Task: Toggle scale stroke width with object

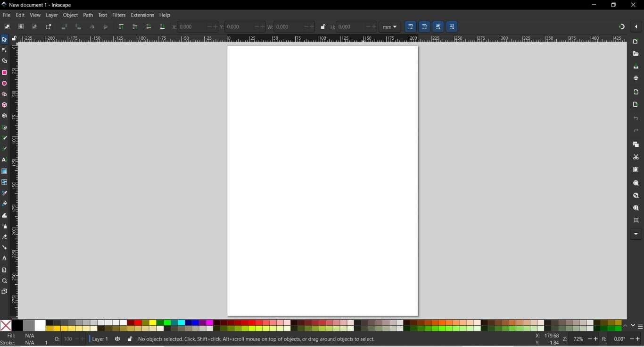Action: 411,27
